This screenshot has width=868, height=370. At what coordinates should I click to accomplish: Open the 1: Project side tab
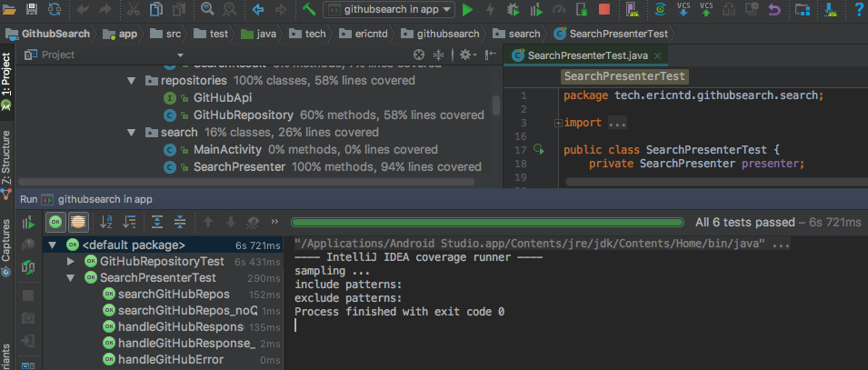point(6,81)
